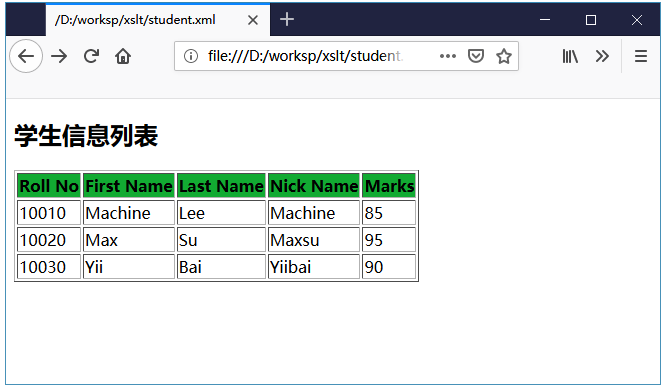Viewport: 666px width, 388px height.
Task: Close the student.xml tab
Action: coord(253,20)
